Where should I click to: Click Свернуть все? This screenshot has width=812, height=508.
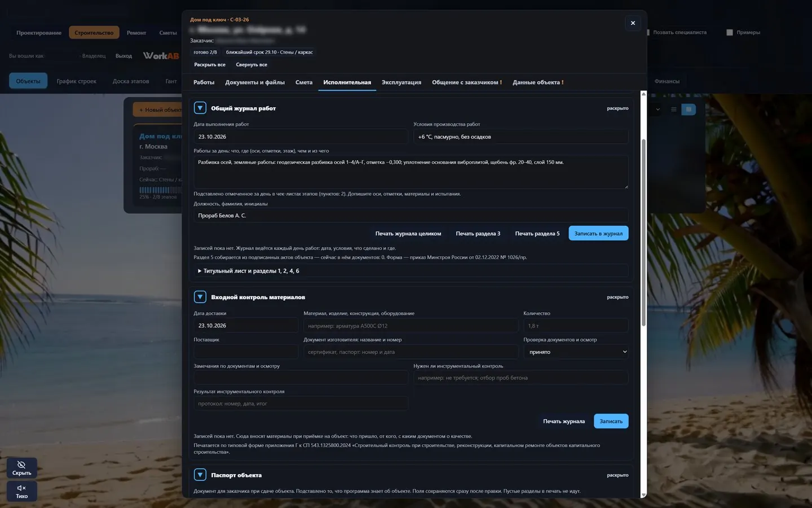click(251, 64)
